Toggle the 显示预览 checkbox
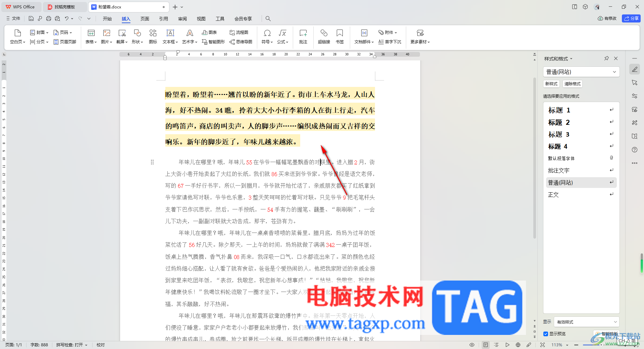Image resolution: width=644 pixels, height=349 pixels. [546, 334]
